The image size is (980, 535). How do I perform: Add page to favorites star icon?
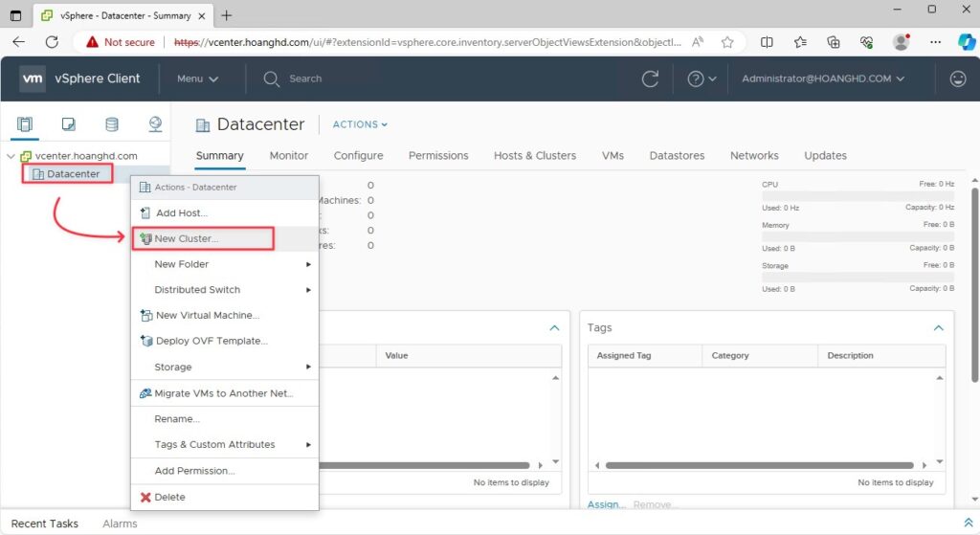(727, 42)
